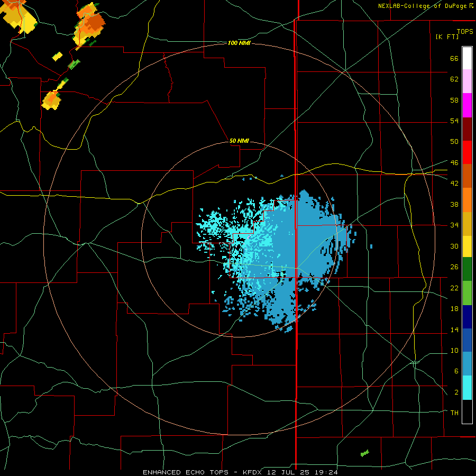The width and height of the screenshot is (476, 476).
Task: Pick the dark orange legend swatch
Action: point(467,176)
